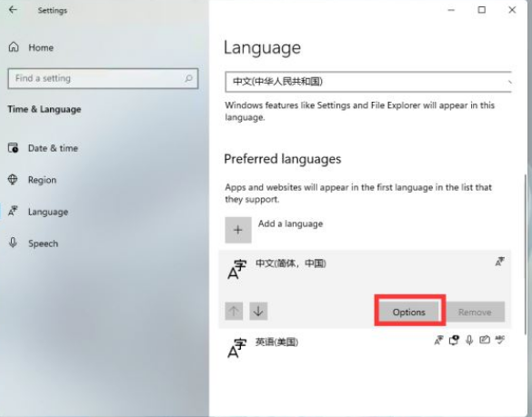Maximize the Settings window

click(x=481, y=10)
